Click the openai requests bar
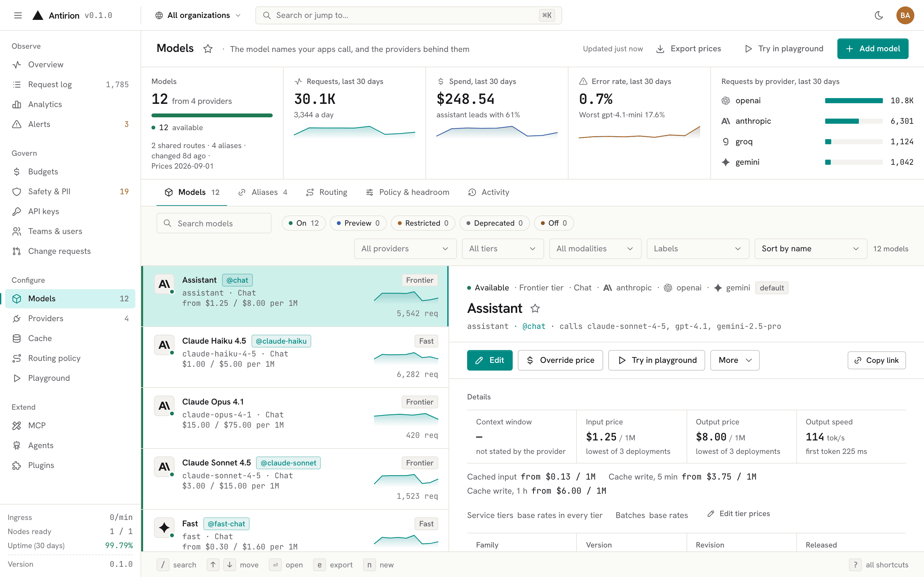 (x=854, y=101)
